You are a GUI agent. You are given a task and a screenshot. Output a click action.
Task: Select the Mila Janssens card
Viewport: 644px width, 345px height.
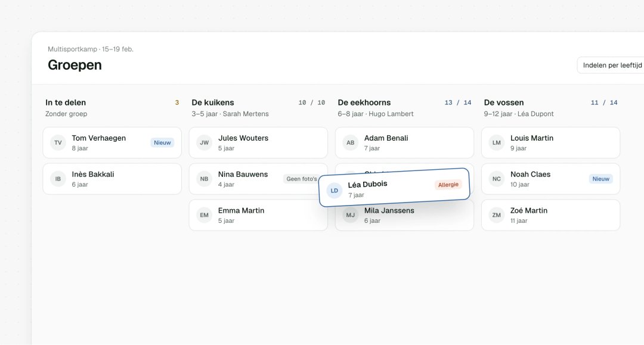click(404, 216)
